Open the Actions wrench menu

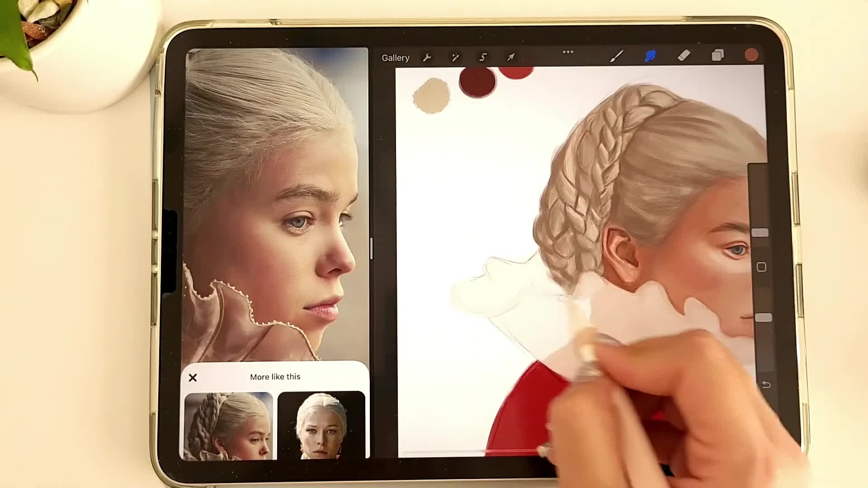(427, 57)
